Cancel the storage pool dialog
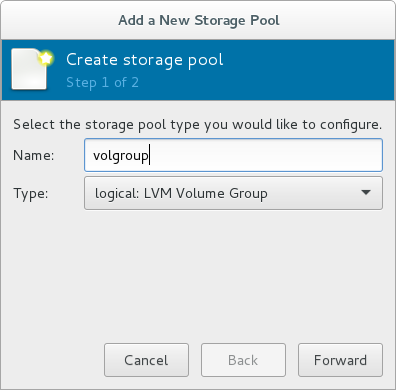This screenshot has width=396, height=390. click(146, 360)
